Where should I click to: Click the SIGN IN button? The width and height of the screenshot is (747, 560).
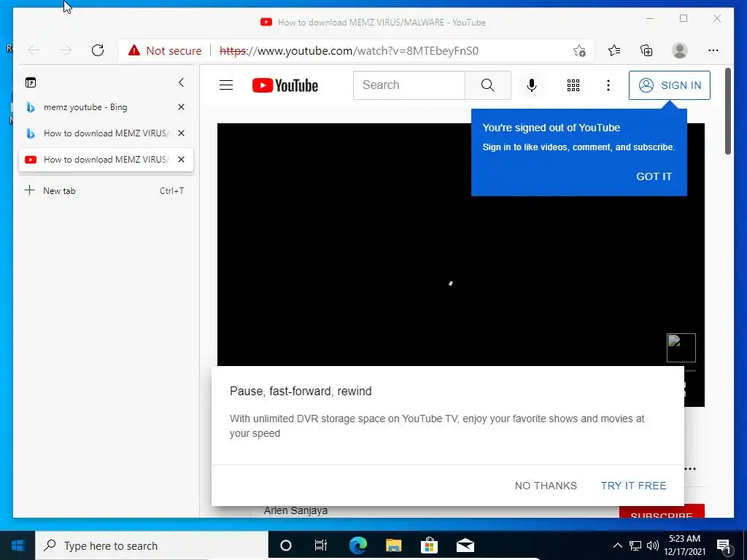(670, 85)
